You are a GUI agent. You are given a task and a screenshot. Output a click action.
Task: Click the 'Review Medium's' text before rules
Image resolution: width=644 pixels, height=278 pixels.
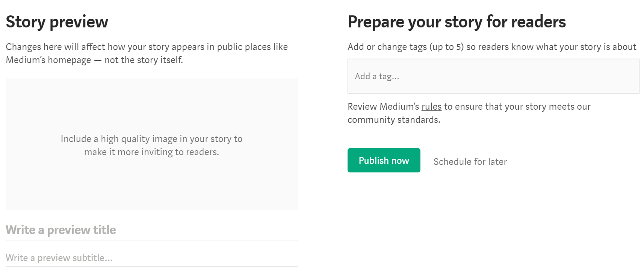pos(383,107)
